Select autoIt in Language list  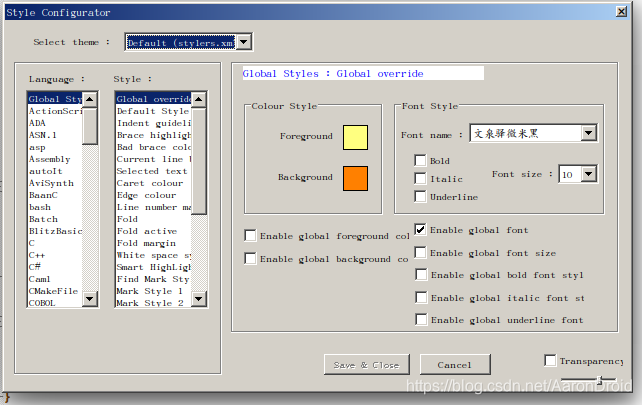(55, 171)
